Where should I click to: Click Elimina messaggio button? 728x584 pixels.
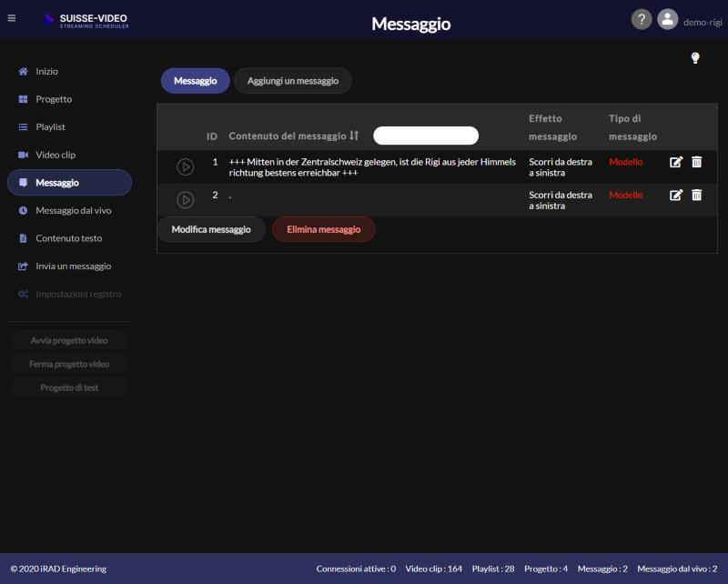[x=324, y=229]
